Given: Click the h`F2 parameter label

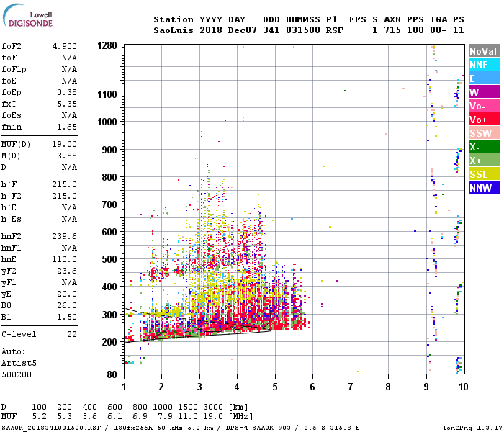Looking at the screenshot, I should (12, 196).
